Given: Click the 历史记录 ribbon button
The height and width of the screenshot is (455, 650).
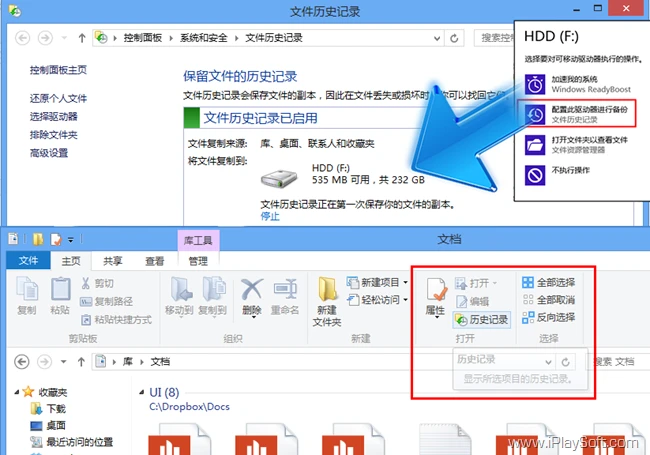Looking at the screenshot, I should 482,319.
